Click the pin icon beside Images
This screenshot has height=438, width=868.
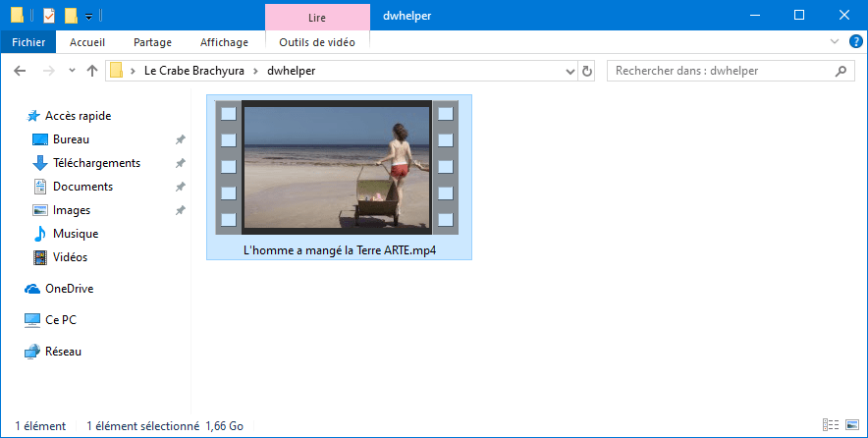tap(180, 210)
